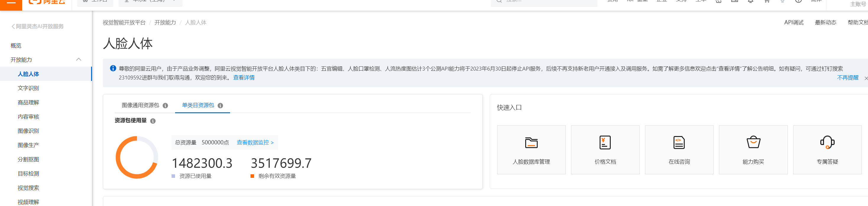
Task: Open 目标检测 in the sidebar
Action: coord(28,174)
